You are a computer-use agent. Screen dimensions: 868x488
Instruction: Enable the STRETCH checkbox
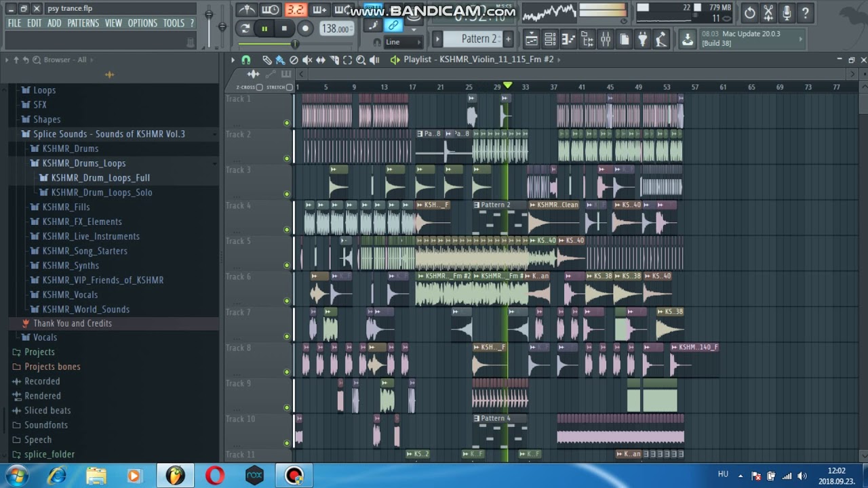pyautogui.click(x=290, y=87)
